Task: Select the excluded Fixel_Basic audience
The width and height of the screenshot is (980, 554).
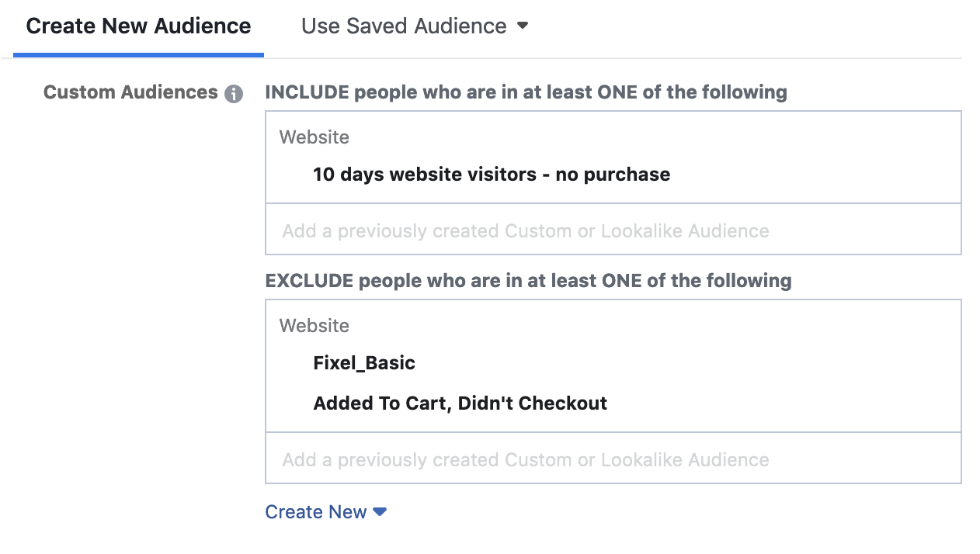Action: tap(364, 363)
